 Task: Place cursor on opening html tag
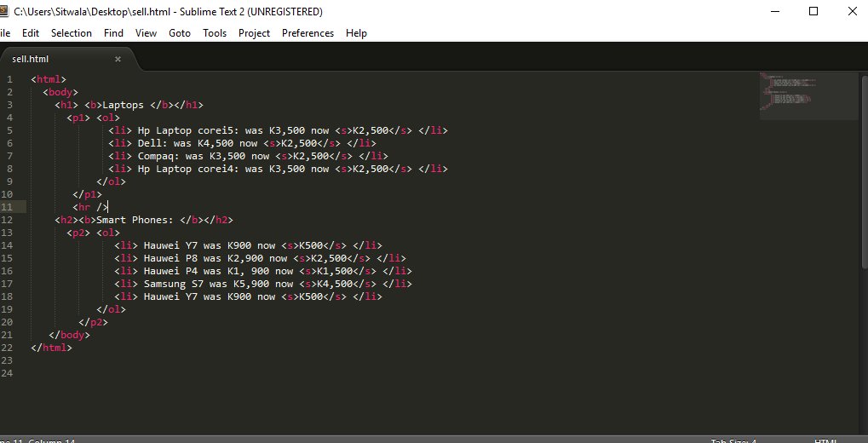(49, 79)
